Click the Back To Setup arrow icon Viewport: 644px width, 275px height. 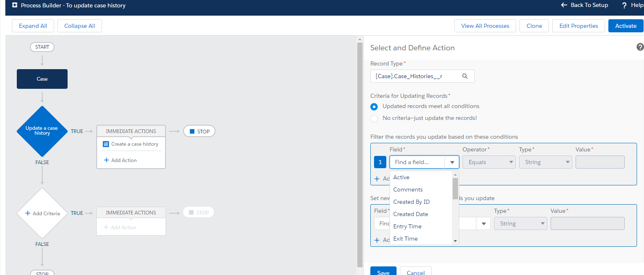[x=564, y=5]
